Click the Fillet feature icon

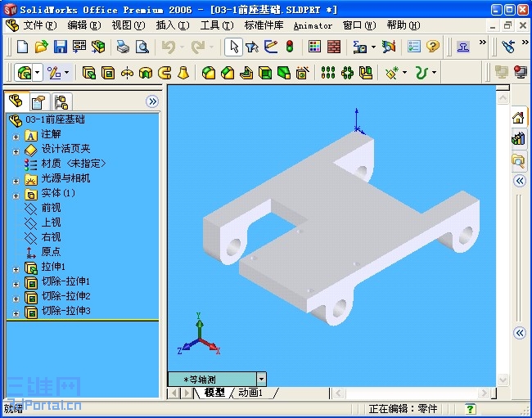209,73
